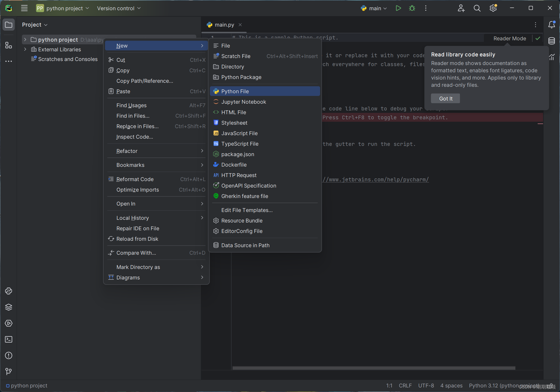Viewport: 560px width, 392px height.
Task: Click the Got It button
Action: point(445,99)
